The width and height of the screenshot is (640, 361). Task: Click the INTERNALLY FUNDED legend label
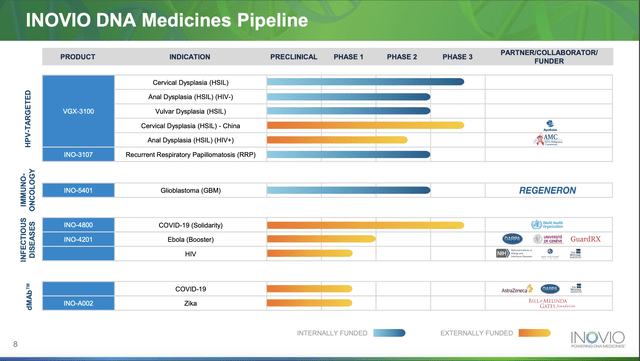[332, 333]
